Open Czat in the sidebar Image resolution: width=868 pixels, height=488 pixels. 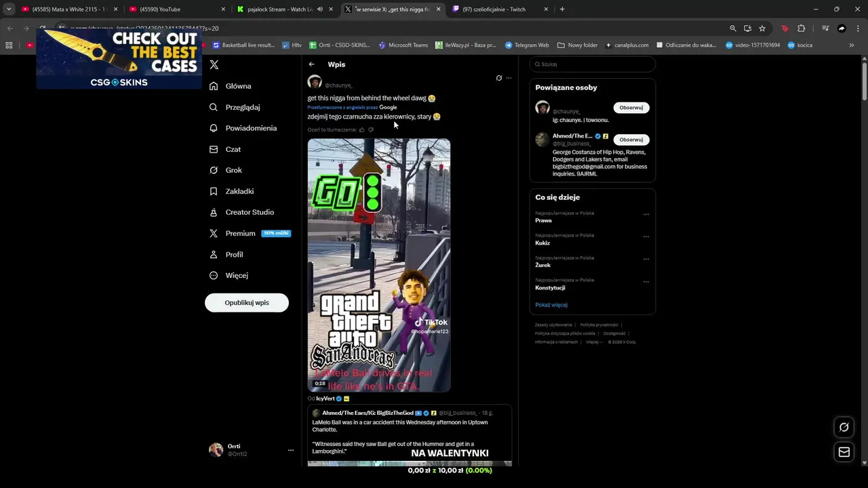coord(225,149)
